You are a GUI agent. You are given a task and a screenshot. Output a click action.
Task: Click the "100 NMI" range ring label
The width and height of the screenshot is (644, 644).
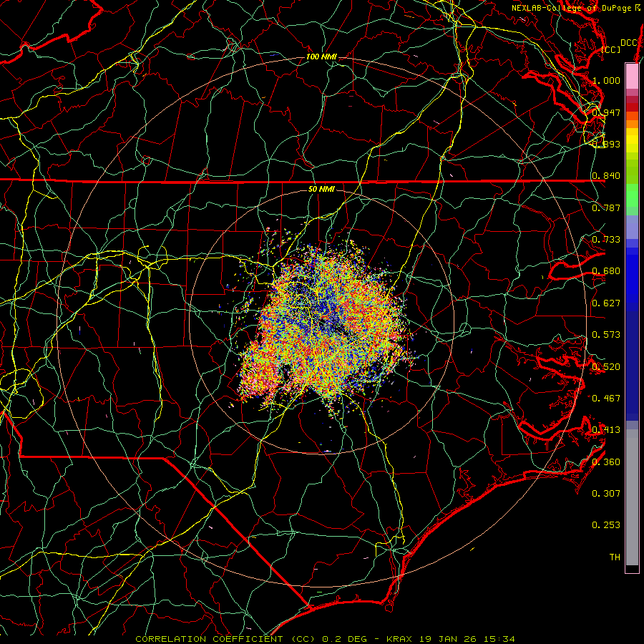(321, 57)
